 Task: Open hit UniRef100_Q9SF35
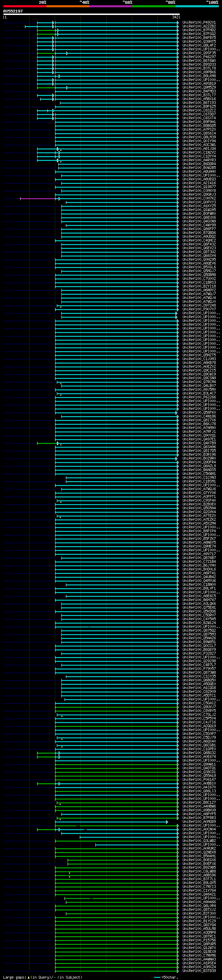pos(199,53)
